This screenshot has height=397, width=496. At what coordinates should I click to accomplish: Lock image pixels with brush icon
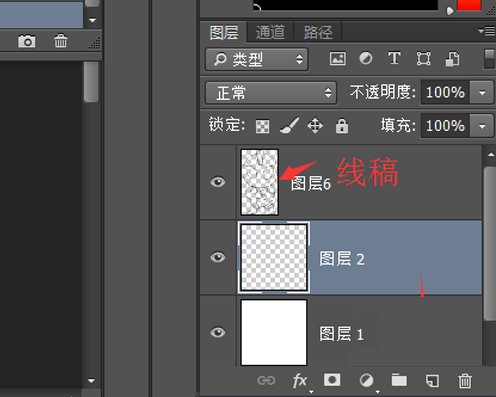289,126
